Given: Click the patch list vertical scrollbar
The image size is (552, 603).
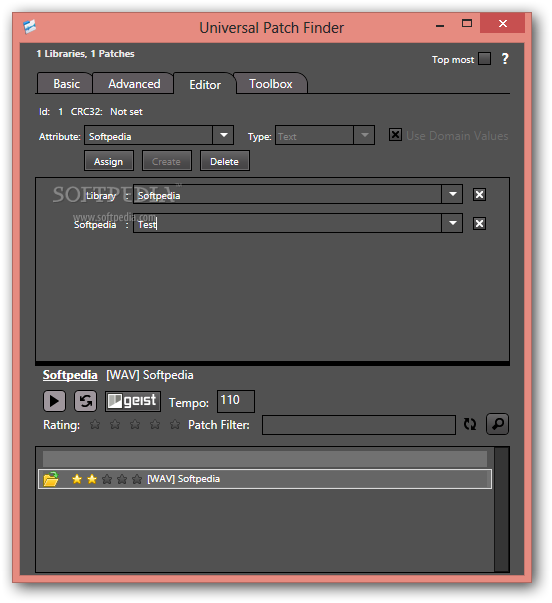Looking at the screenshot, I should point(502,509).
